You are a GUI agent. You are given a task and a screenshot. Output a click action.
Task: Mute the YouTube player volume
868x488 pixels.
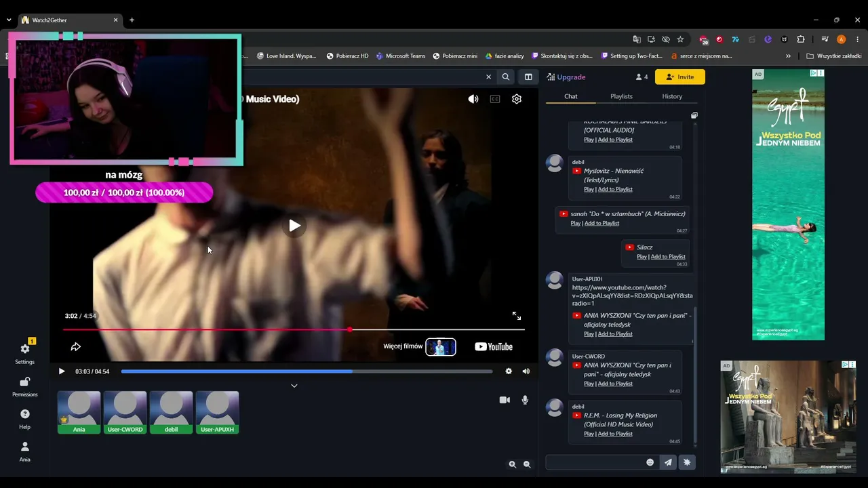[473, 99]
